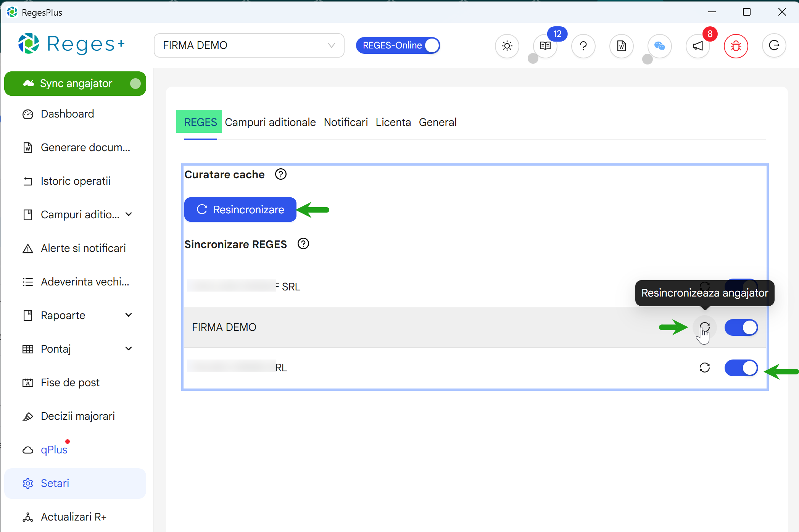Open qPlus from the sidebar
The height and width of the screenshot is (532, 799).
point(54,449)
